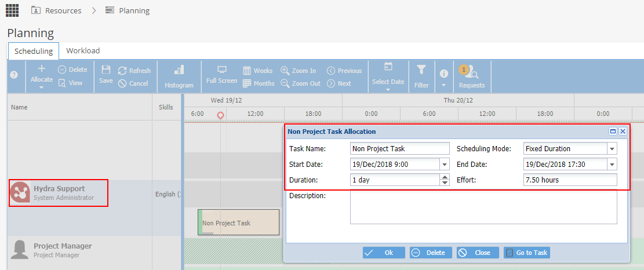Open the Histogram view
The height and width of the screenshot is (270, 644).
tap(179, 76)
